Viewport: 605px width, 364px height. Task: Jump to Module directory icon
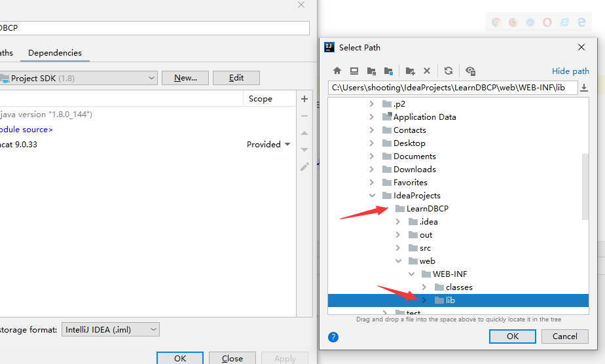[x=388, y=71]
